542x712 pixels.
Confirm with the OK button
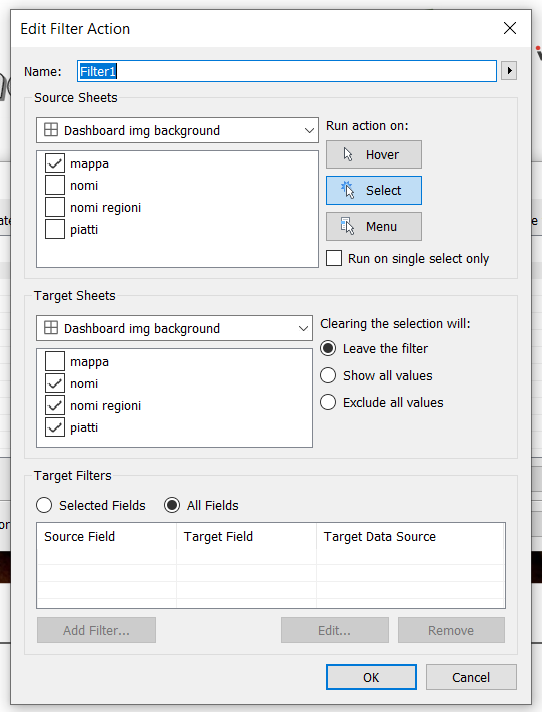point(371,677)
